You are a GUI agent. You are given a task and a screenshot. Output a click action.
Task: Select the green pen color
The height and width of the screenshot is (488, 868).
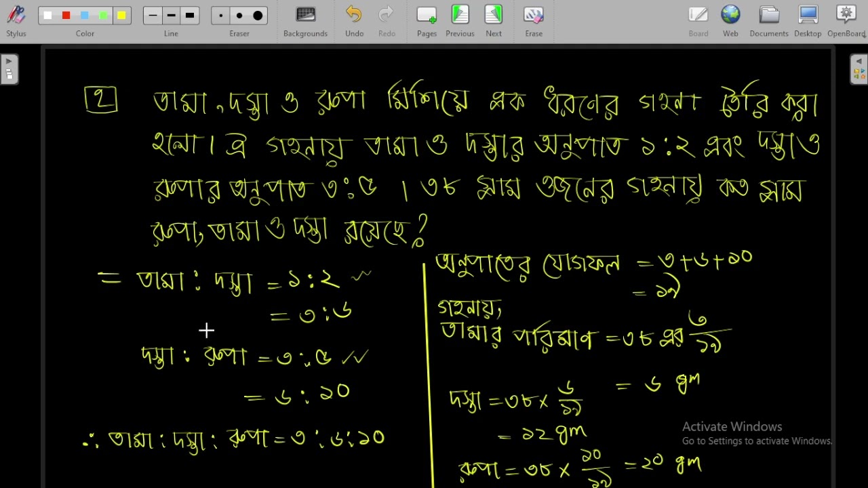[103, 16]
